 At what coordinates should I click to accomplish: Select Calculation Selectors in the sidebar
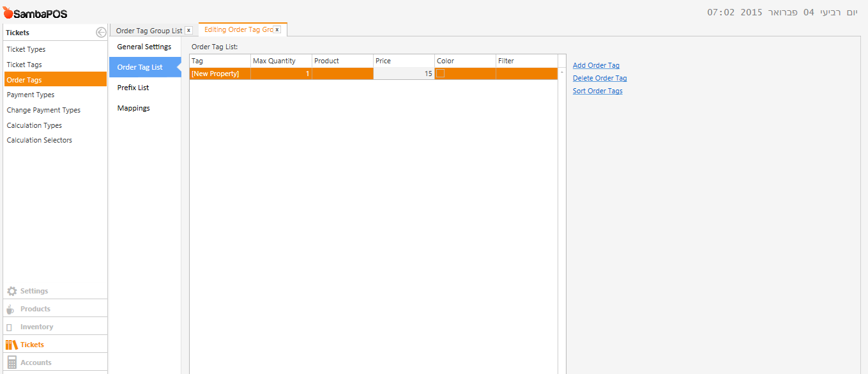pos(40,140)
